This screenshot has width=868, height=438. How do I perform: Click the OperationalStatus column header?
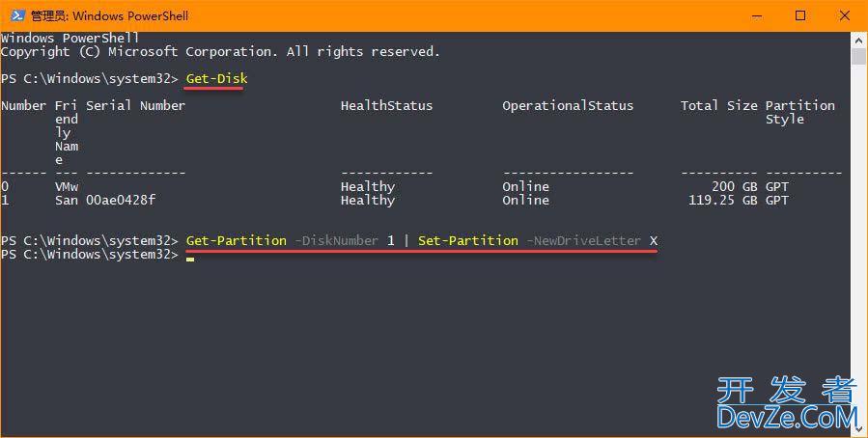tap(568, 105)
